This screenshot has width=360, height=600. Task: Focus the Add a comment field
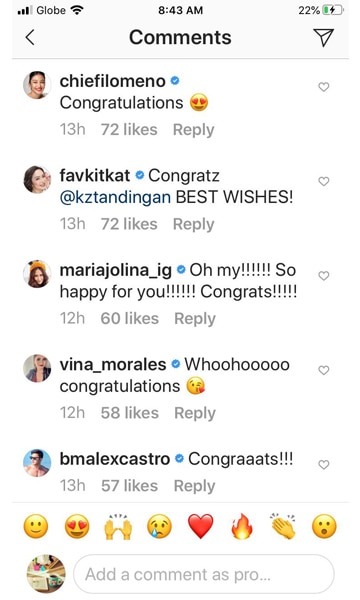[204, 574]
